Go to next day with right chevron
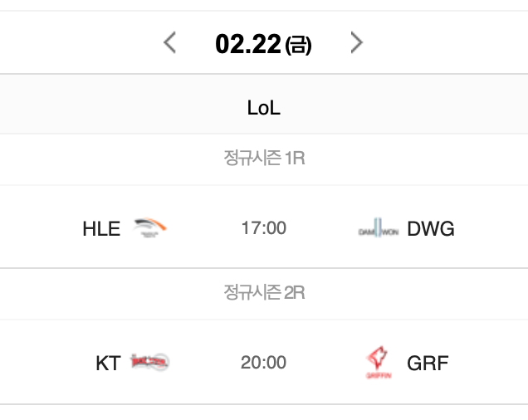Viewport: 528px width, 420px height. click(357, 43)
